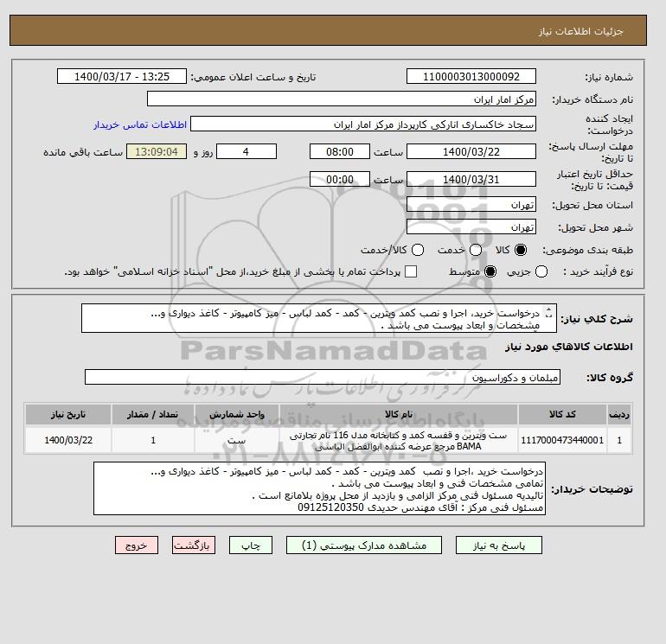Click the توضیحات خریدار text box
This screenshot has width=666, height=644.
(319, 488)
